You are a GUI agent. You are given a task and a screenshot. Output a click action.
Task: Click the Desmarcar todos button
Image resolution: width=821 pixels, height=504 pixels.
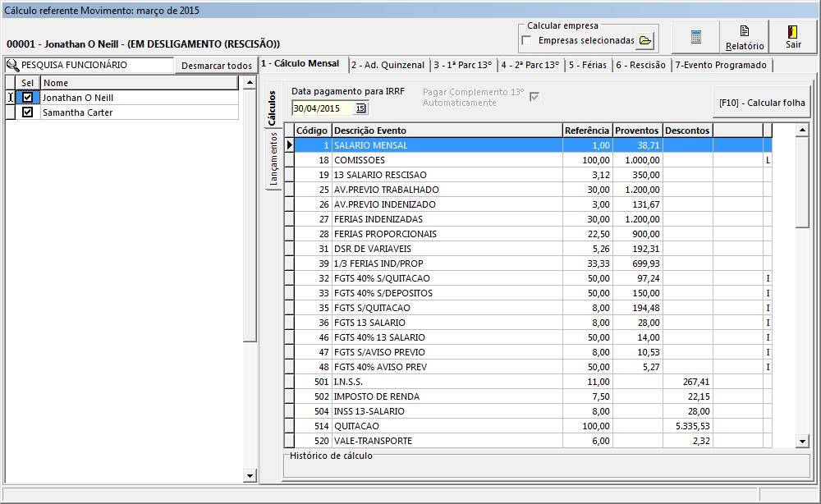[216, 66]
